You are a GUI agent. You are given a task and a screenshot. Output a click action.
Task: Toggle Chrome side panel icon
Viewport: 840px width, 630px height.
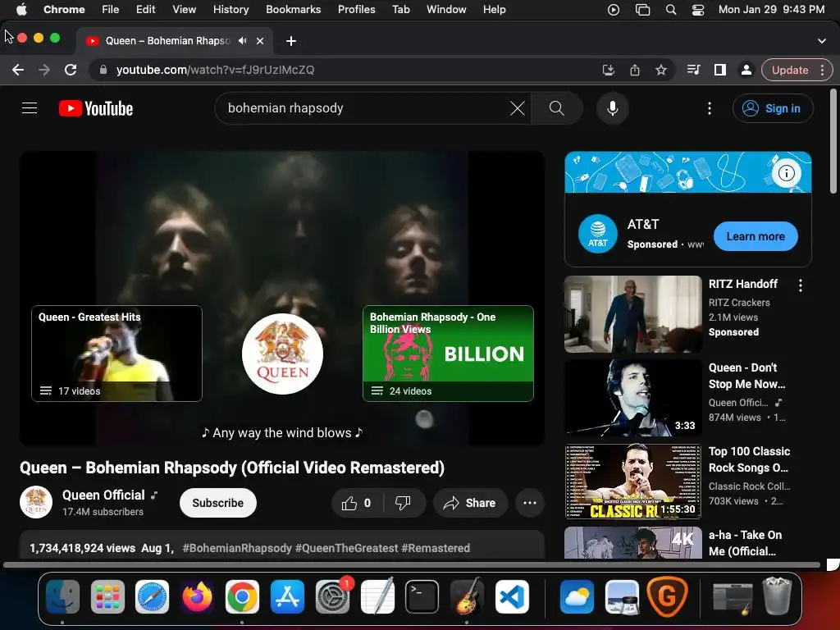720,70
